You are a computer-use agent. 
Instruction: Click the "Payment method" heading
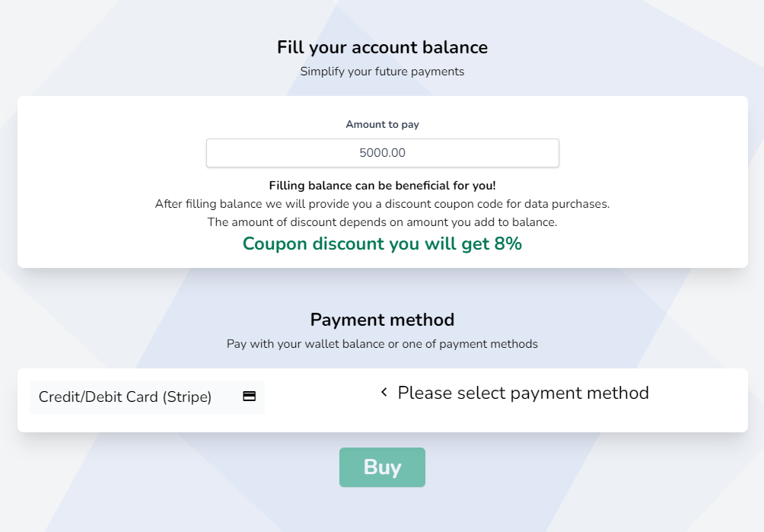(x=382, y=320)
